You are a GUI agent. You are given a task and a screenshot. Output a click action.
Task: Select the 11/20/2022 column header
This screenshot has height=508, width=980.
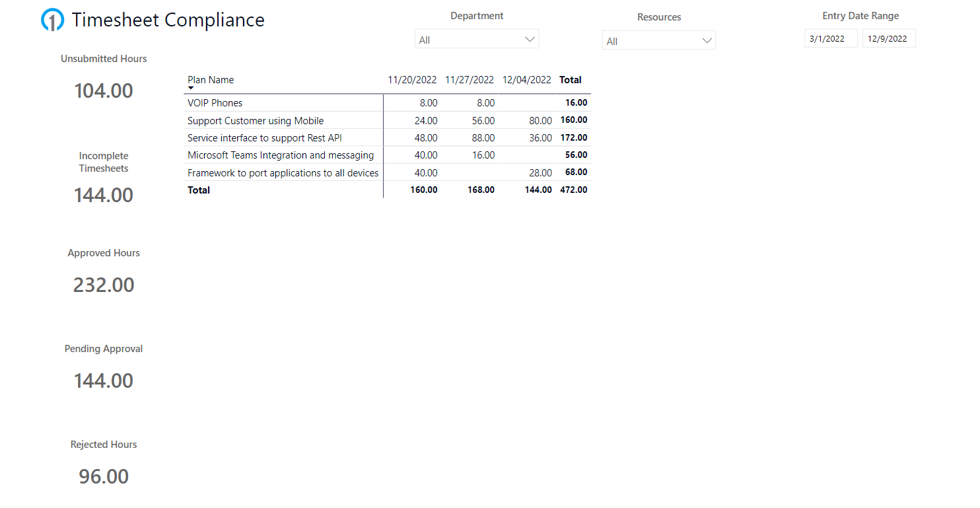point(412,80)
